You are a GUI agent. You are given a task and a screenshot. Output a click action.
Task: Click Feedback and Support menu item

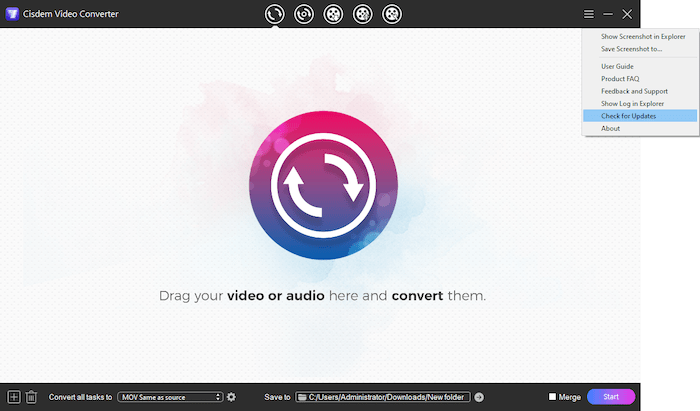pyautogui.click(x=634, y=91)
